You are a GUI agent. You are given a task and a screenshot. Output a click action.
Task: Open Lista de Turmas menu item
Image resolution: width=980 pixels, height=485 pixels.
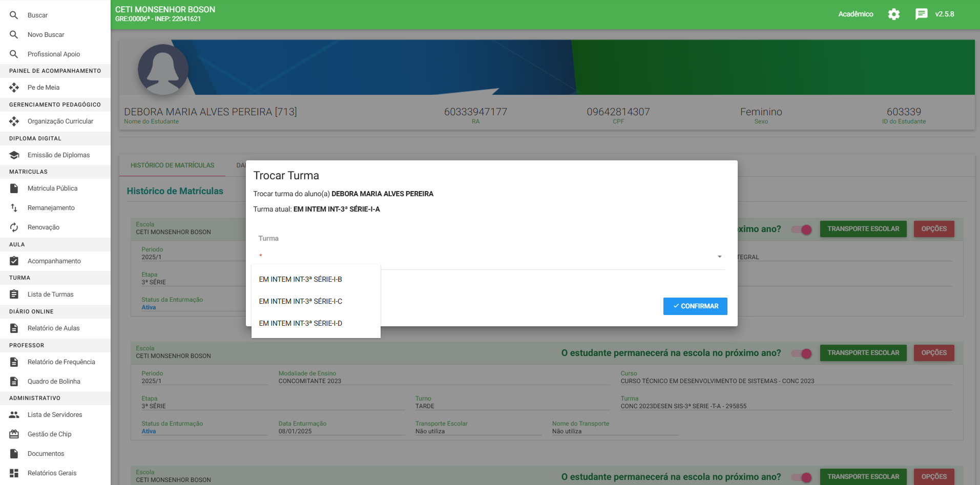coord(50,294)
